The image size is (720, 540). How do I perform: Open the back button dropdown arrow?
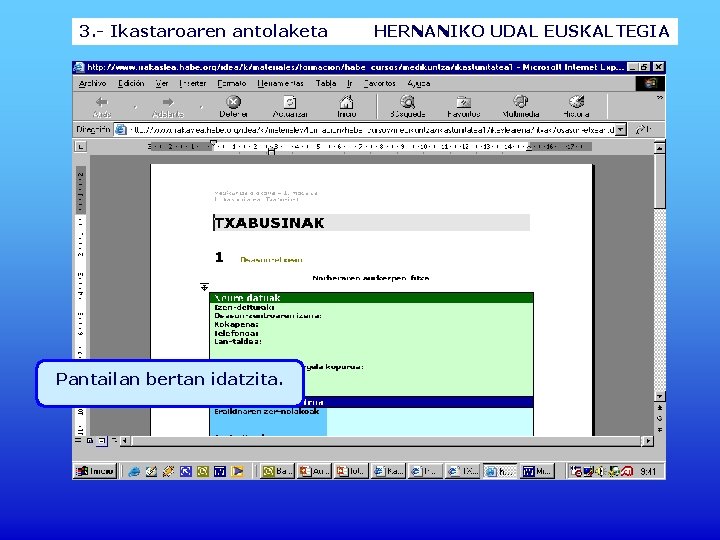coord(135,107)
